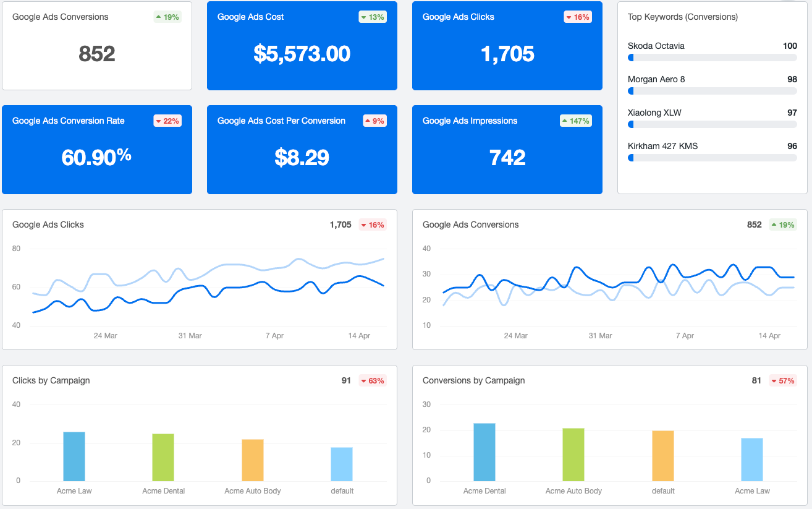Click the -16% indicator on Google Ads Clicks card
Screen dimensions: 812x509
577,17
